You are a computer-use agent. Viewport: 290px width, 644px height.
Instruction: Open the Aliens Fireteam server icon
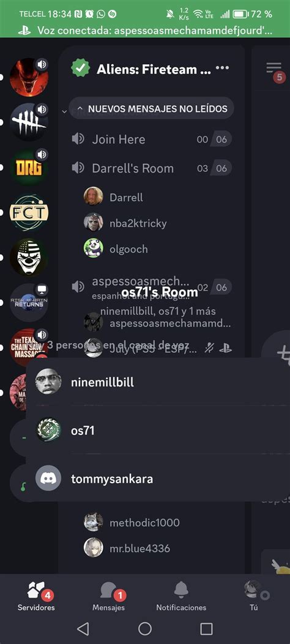pos(29,77)
